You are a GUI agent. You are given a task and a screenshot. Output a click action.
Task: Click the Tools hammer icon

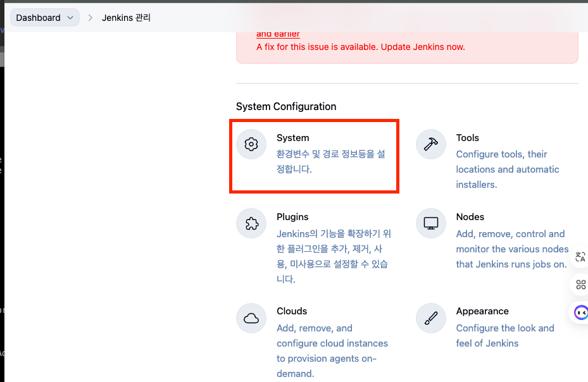tap(431, 144)
